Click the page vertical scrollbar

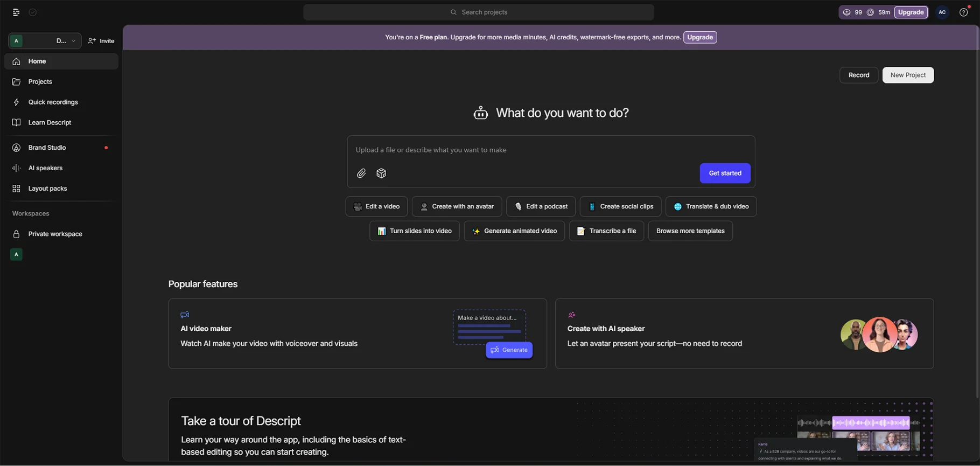[977, 213]
